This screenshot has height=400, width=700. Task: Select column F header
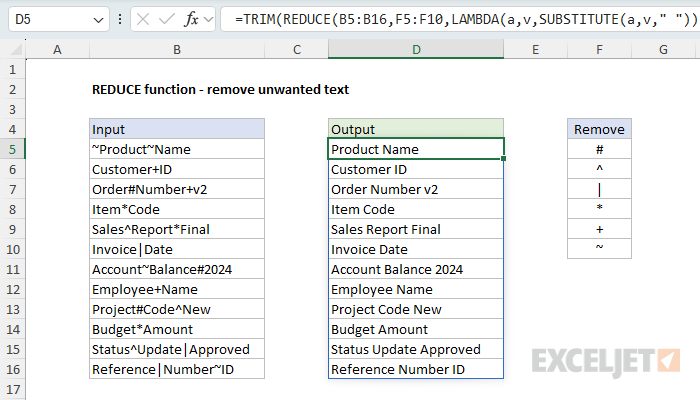[x=599, y=50]
